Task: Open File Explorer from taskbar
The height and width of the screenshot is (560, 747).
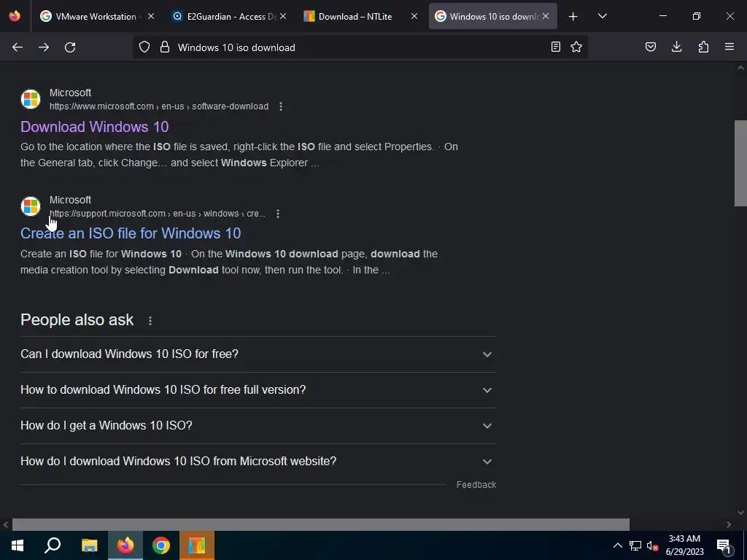Action: pyautogui.click(x=89, y=545)
